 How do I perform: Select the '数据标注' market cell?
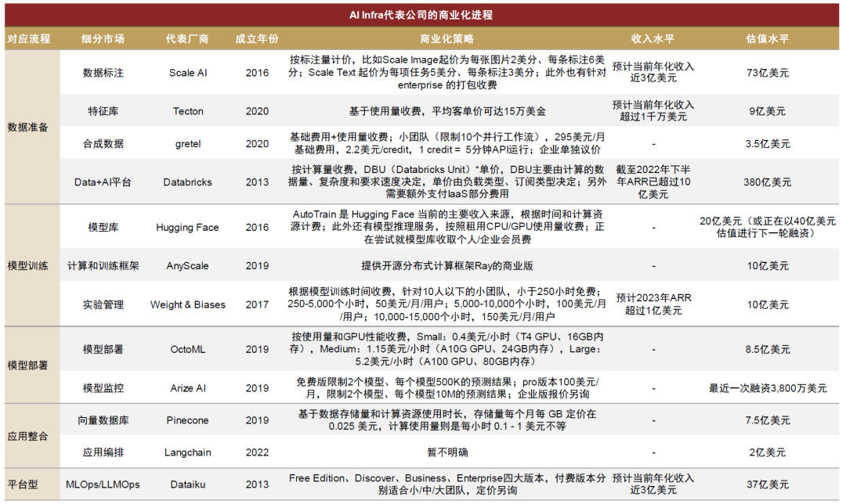click(103, 73)
